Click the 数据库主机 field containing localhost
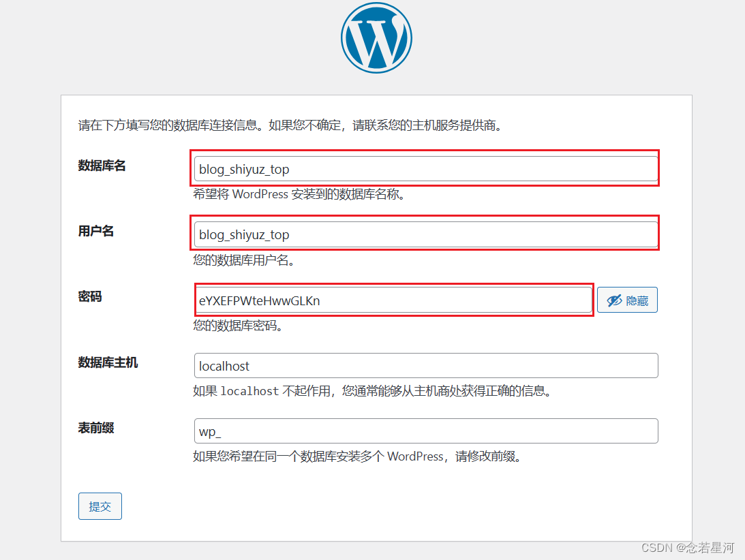 425,366
